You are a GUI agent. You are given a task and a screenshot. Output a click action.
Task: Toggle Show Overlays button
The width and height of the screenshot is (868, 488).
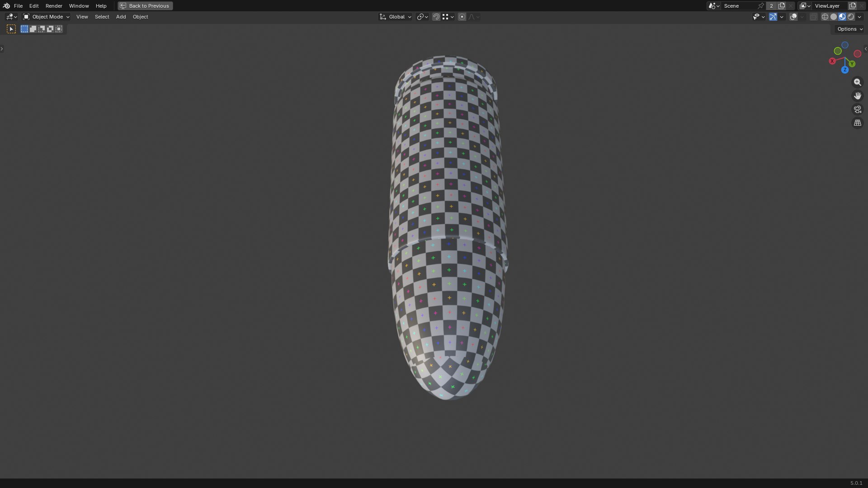pos(793,17)
